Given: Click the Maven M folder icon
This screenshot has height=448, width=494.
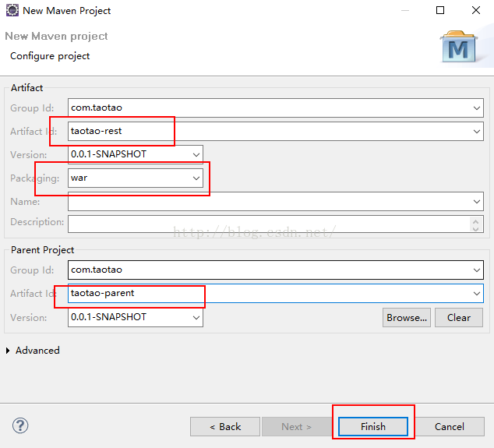Looking at the screenshot, I should (459, 47).
